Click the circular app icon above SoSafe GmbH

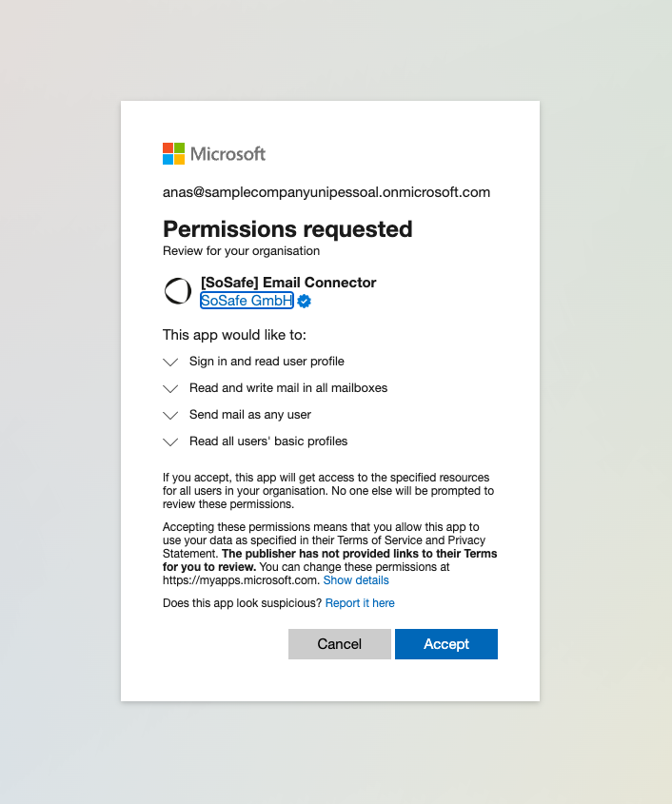tap(178, 291)
